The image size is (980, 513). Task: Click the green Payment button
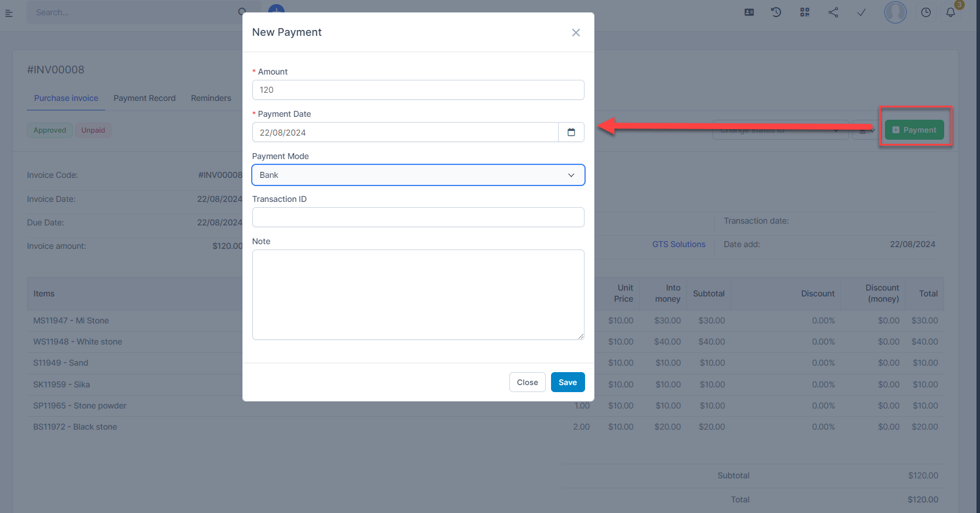pos(914,130)
